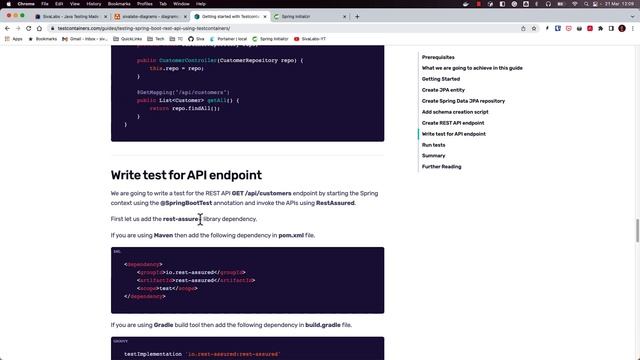
Task: Open the Apple menu
Action: (8, 4)
